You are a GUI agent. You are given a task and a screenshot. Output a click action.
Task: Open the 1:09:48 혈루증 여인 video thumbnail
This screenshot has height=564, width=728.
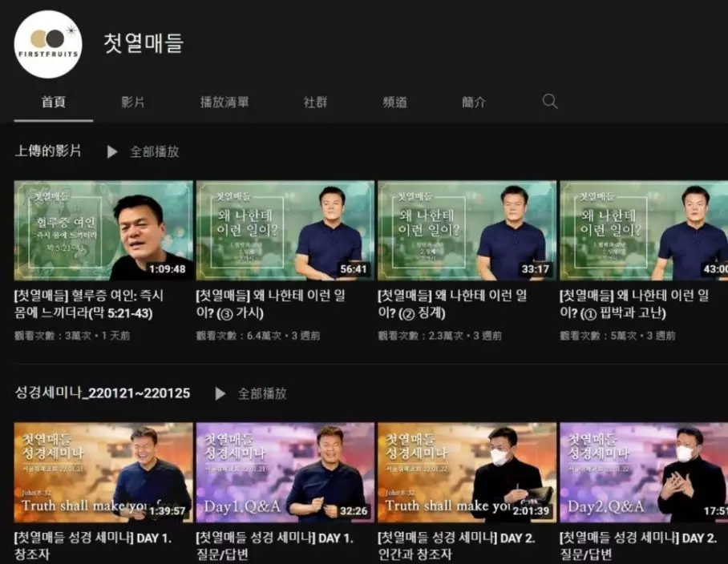103,230
